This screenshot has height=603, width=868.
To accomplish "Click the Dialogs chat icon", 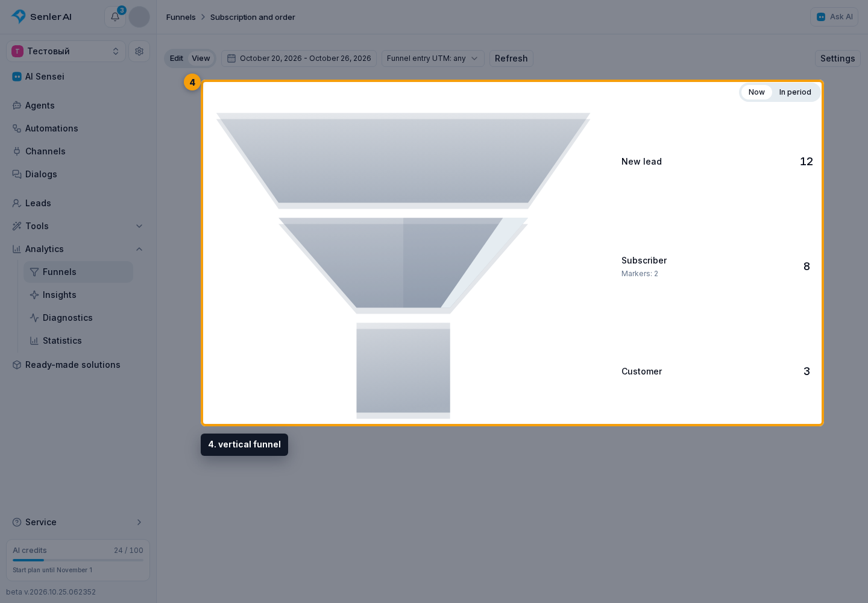I will (x=17, y=174).
